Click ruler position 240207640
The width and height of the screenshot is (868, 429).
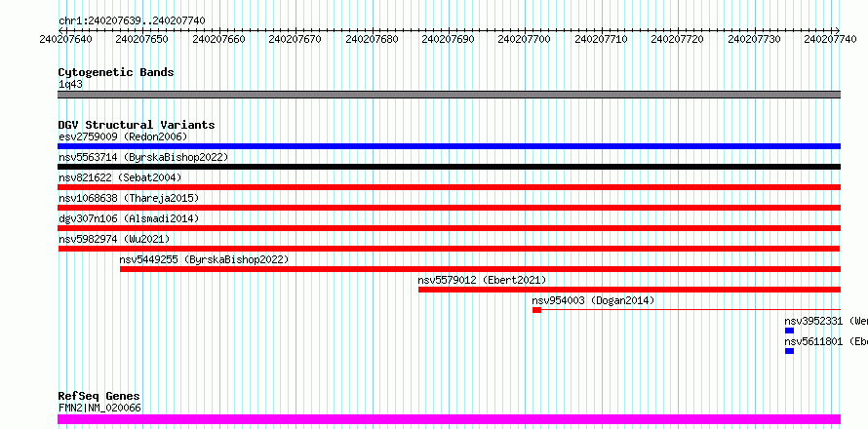(66, 39)
